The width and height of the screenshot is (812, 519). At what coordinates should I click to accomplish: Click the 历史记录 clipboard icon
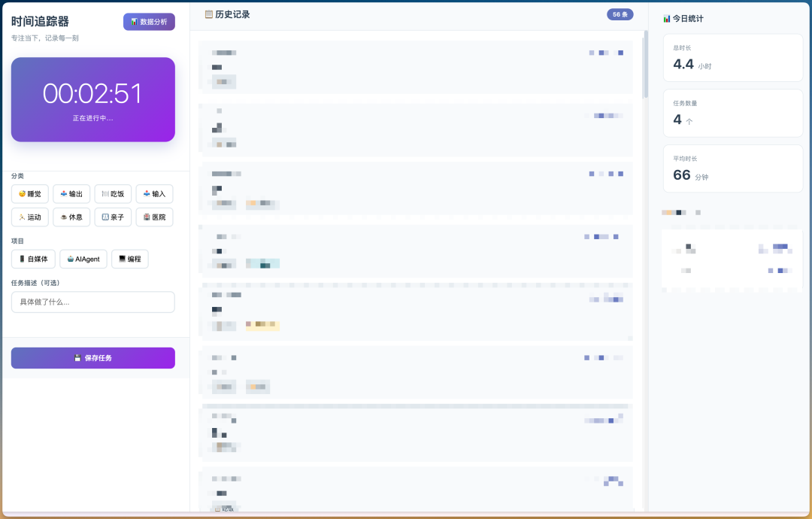point(209,14)
